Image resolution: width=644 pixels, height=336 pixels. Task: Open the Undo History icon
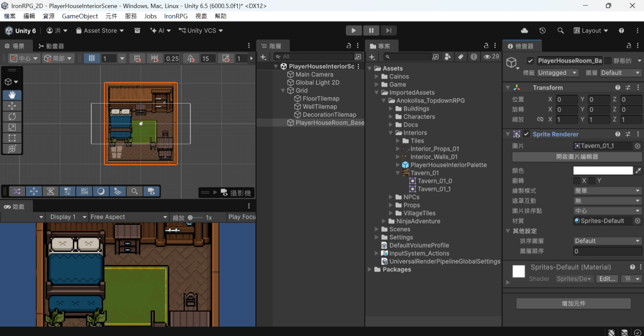[x=543, y=30]
